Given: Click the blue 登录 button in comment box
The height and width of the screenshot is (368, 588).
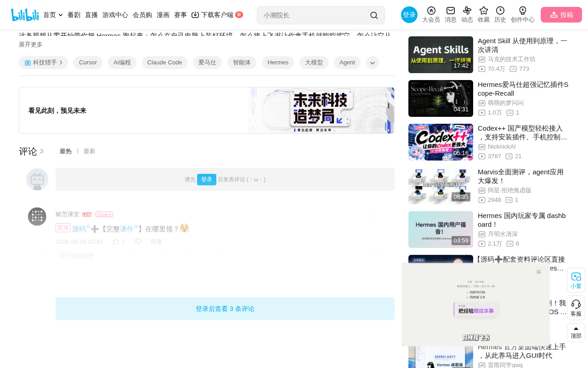Looking at the screenshot, I should (x=207, y=179).
